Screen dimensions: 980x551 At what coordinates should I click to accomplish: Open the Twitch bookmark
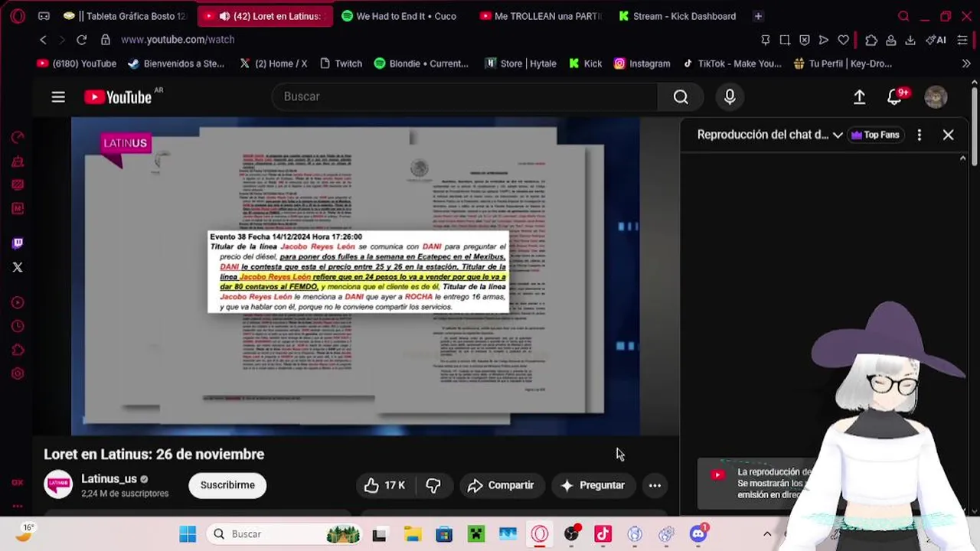click(341, 64)
